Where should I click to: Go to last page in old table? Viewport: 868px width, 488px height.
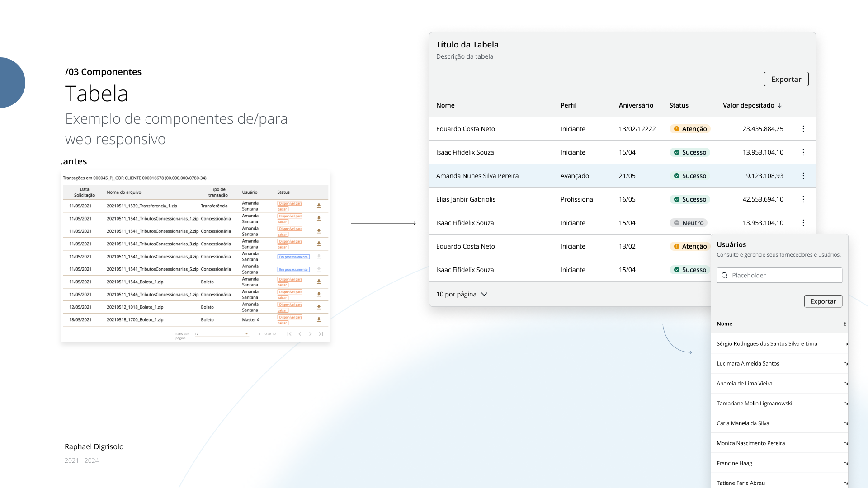[x=321, y=334]
